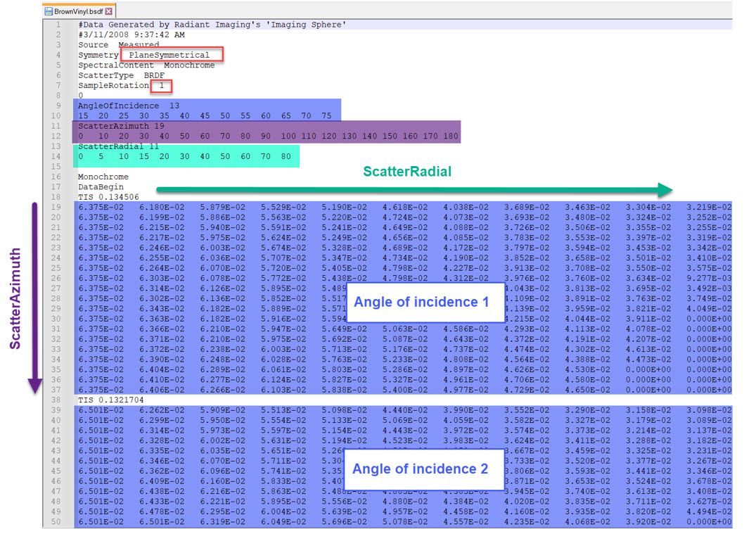
Task: Place cursor in '#Data Generated by Radiant Imaging's' line
Action: click(x=212, y=25)
